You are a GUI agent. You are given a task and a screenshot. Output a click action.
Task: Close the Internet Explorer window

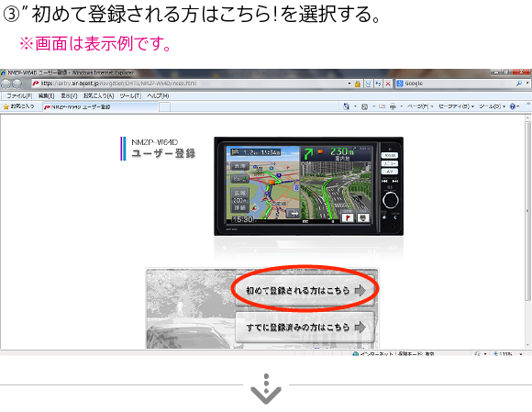pos(521,72)
